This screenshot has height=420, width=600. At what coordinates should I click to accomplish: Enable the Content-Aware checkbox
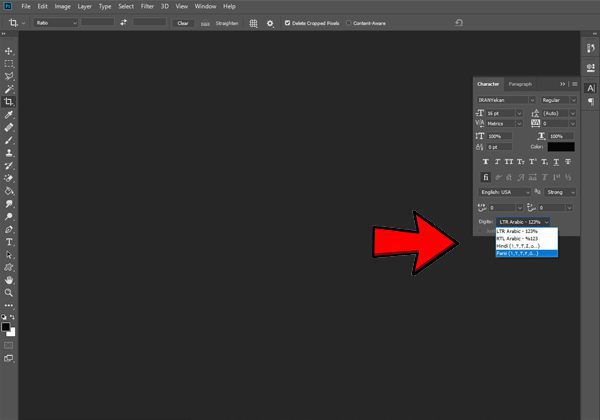click(x=349, y=23)
